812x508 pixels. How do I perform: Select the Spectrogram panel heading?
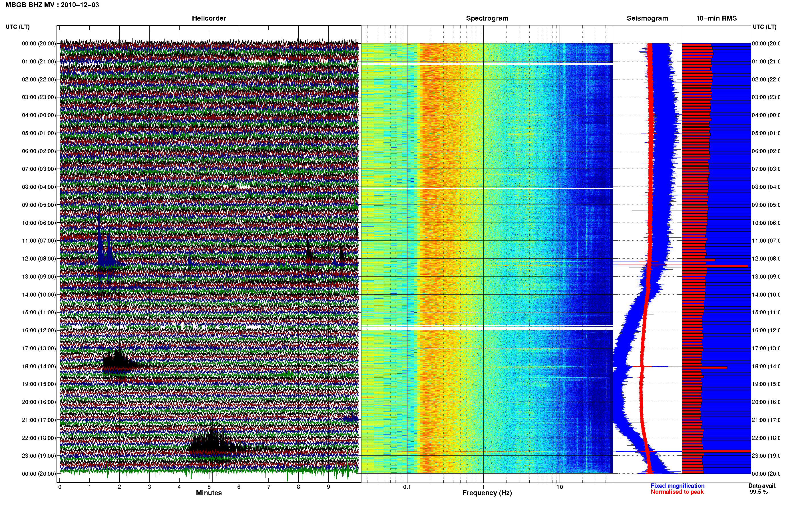pyautogui.click(x=487, y=18)
